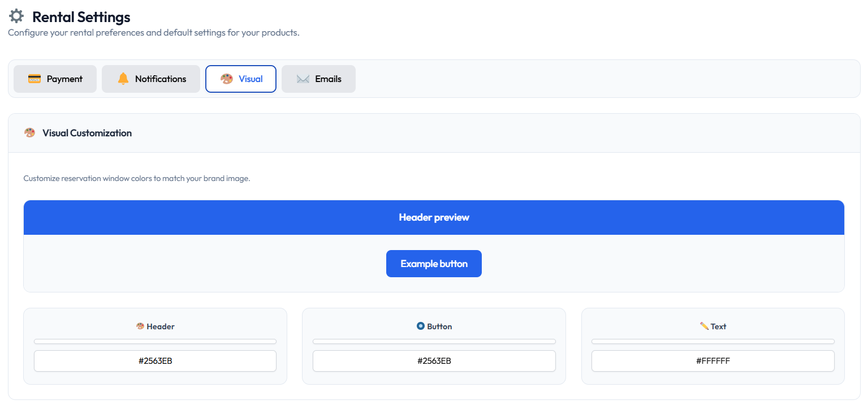This screenshot has width=868, height=413.
Task: Click the palette icon above the Header color
Action: click(x=140, y=326)
